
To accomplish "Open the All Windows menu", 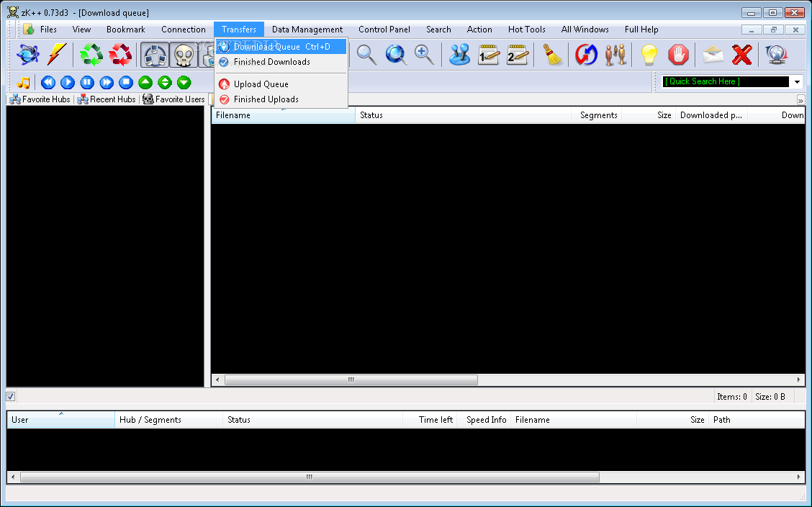I will coord(585,30).
